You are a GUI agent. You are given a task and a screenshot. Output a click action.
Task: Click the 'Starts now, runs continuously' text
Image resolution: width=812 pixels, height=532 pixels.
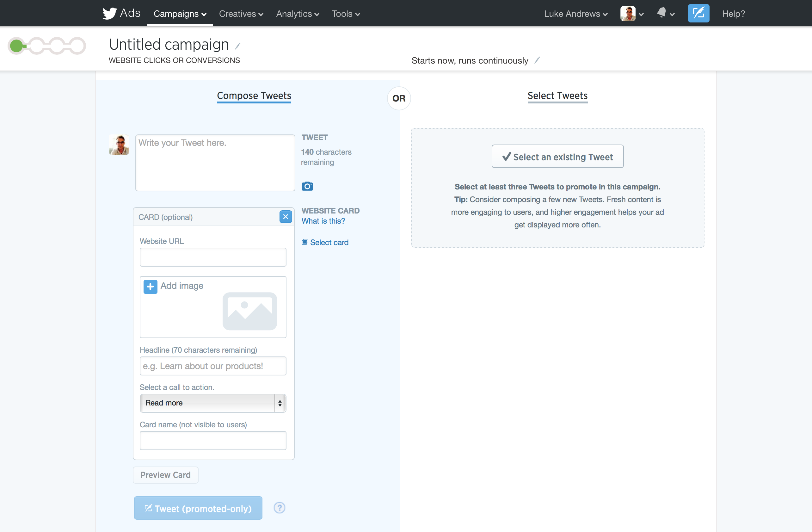(470, 60)
